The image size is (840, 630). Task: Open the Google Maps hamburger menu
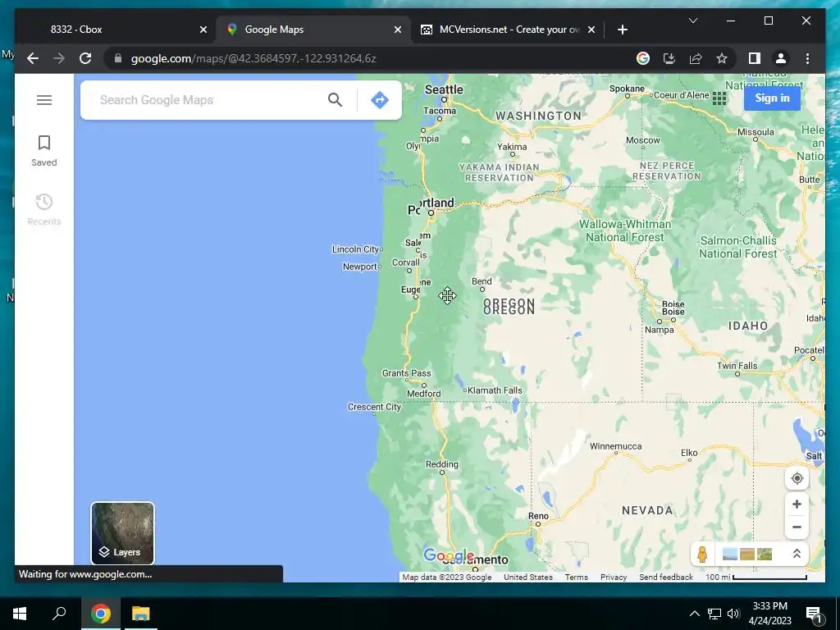pyautogui.click(x=44, y=100)
